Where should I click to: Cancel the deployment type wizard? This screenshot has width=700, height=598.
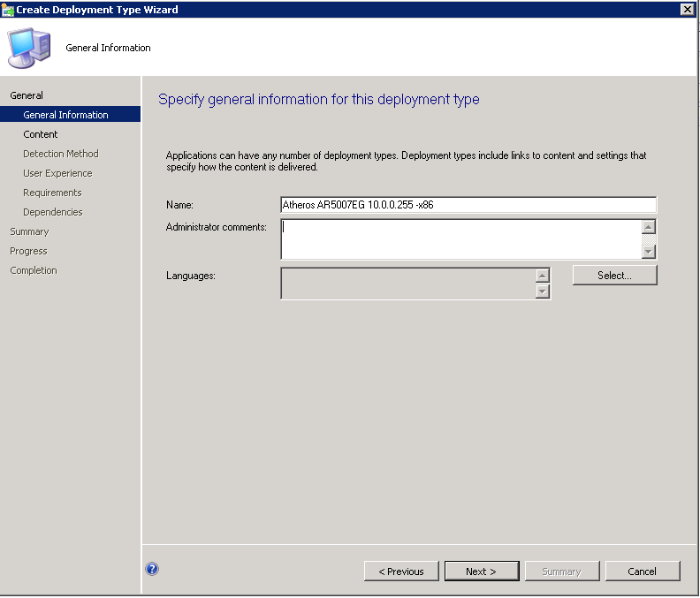[x=643, y=572]
